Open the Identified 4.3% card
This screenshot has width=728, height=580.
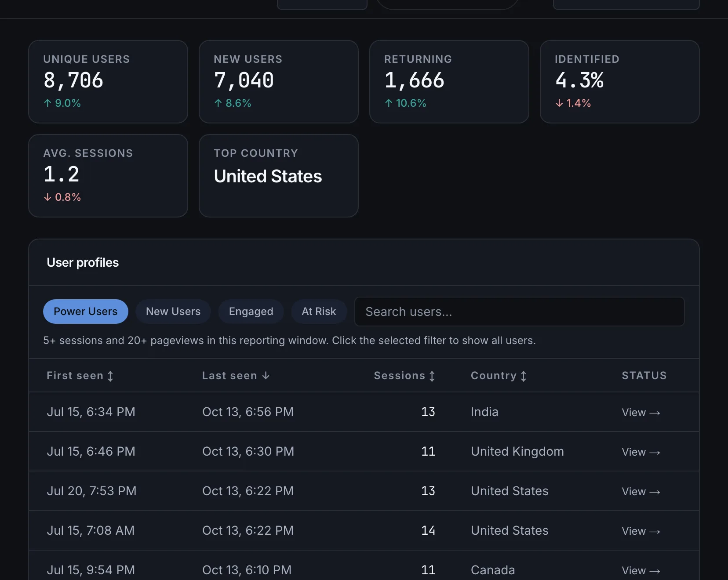click(x=620, y=82)
